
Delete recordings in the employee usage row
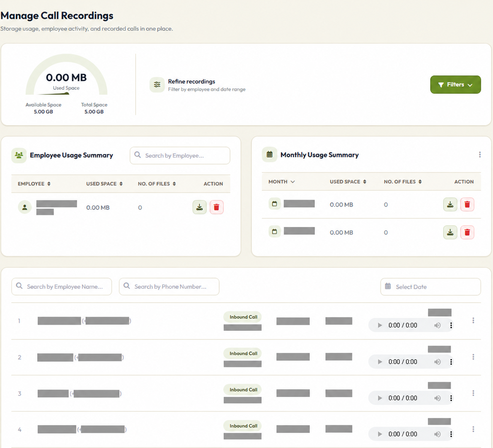tap(216, 207)
